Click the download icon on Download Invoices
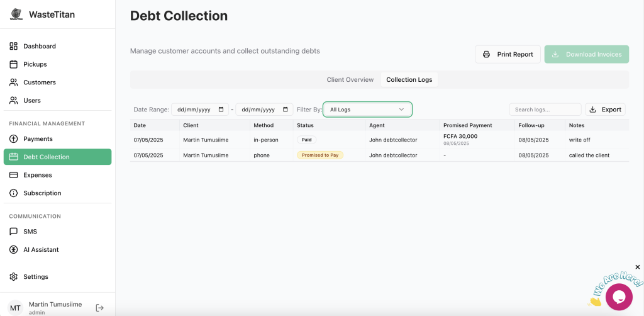The image size is (644, 316). click(x=555, y=54)
